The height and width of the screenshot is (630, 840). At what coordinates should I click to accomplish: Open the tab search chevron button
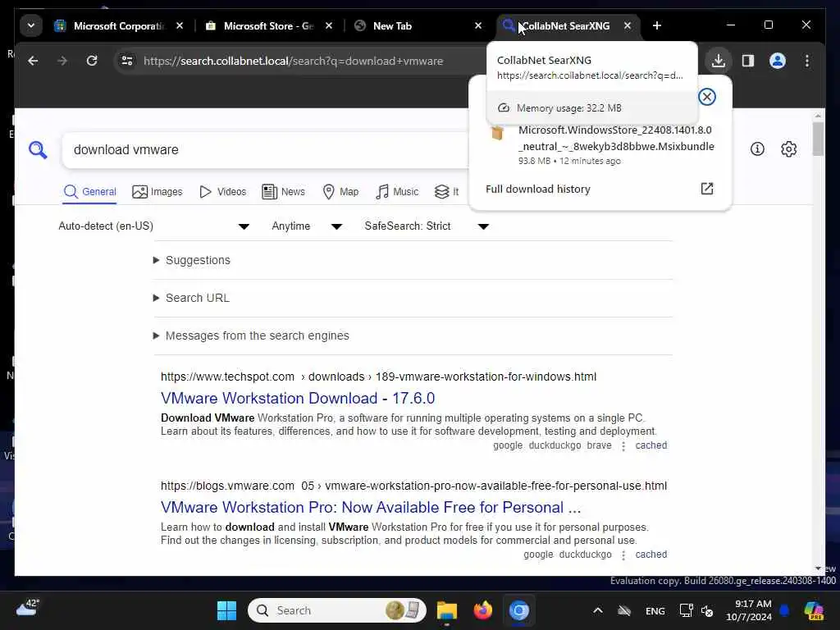31,25
